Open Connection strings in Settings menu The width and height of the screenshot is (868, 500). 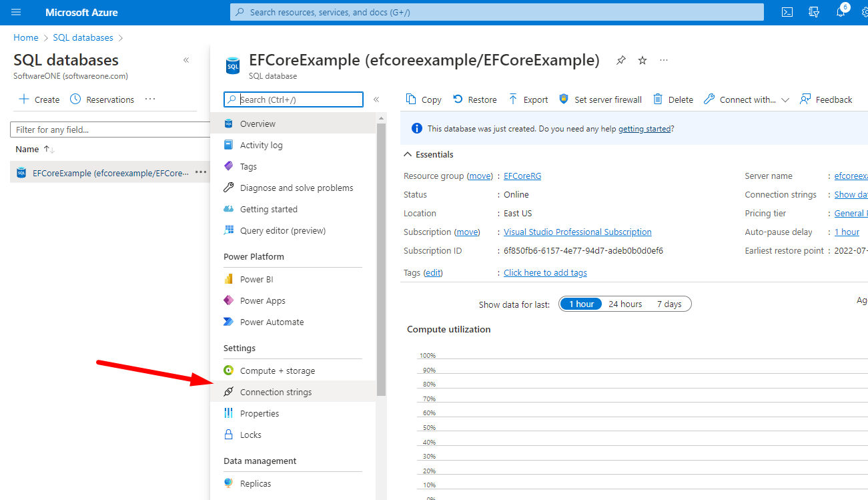276,392
